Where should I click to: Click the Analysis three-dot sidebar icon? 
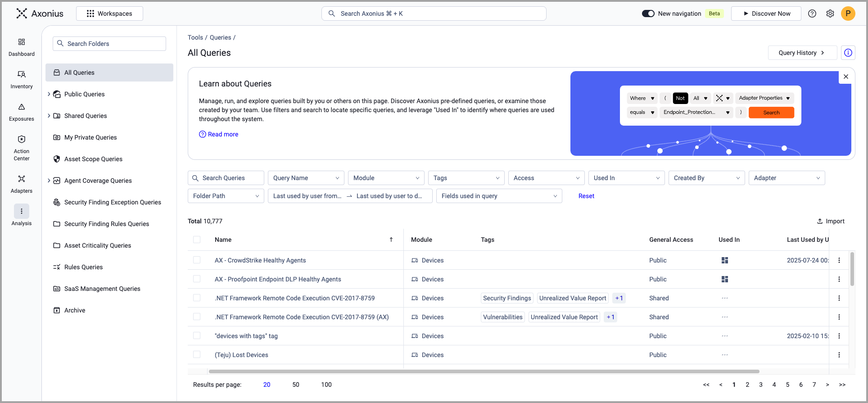tap(22, 211)
